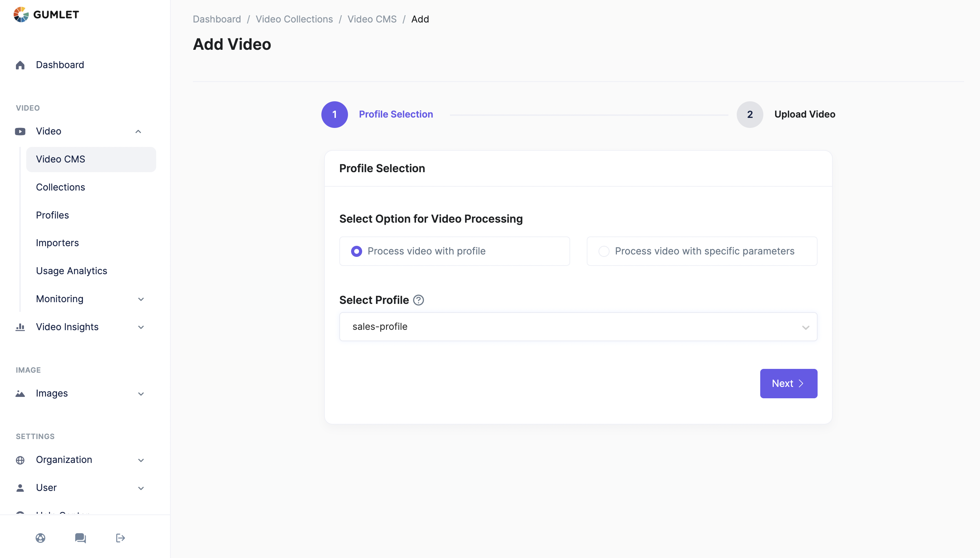Collapse the Video sidebar section
The image size is (980, 558).
point(138,131)
